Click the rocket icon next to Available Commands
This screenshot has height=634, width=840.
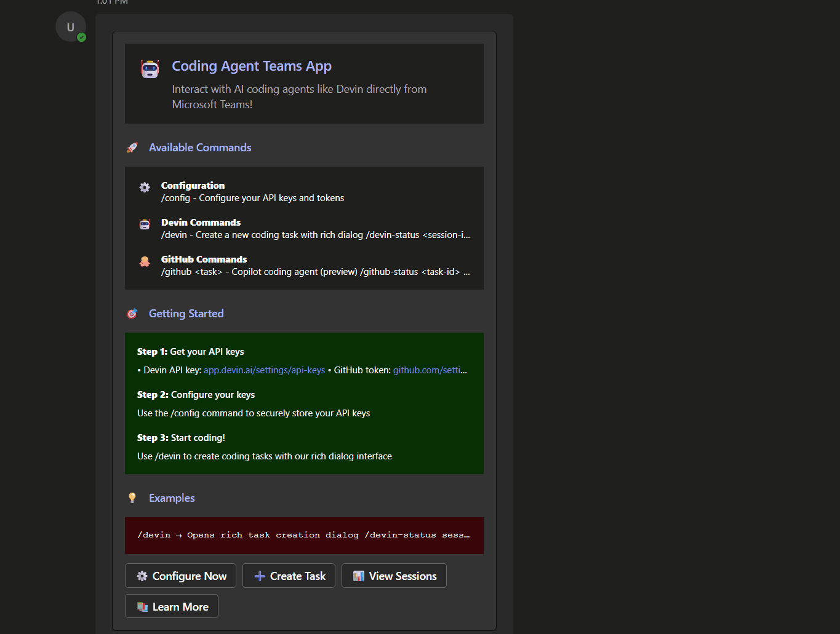132,148
